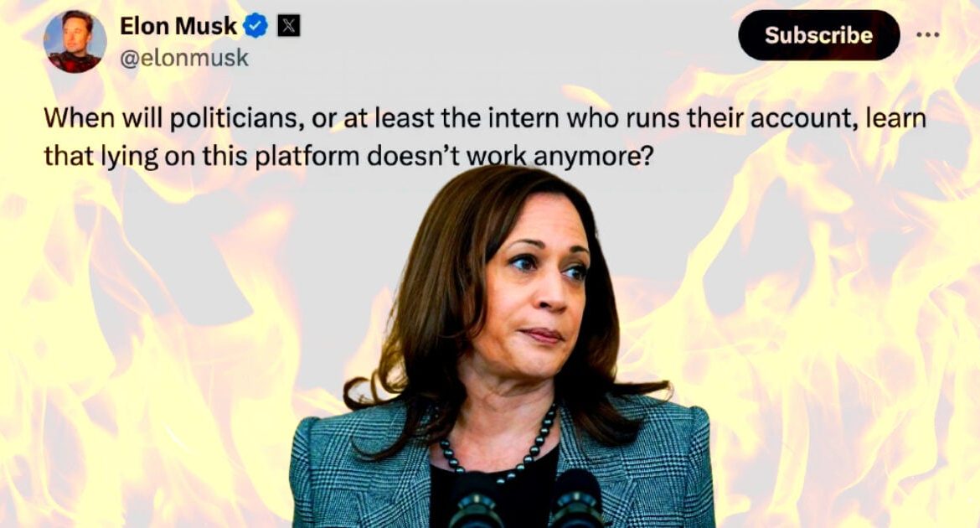Click the word "account," in the post text
Viewport: 980px width, 528px height.
(802, 119)
